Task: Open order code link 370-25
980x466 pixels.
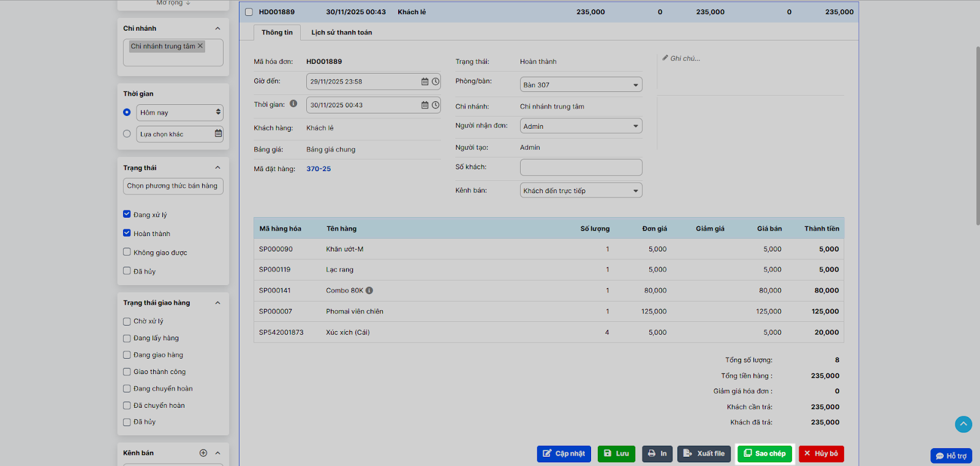Action: pyautogui.click(x=318, y=169)
